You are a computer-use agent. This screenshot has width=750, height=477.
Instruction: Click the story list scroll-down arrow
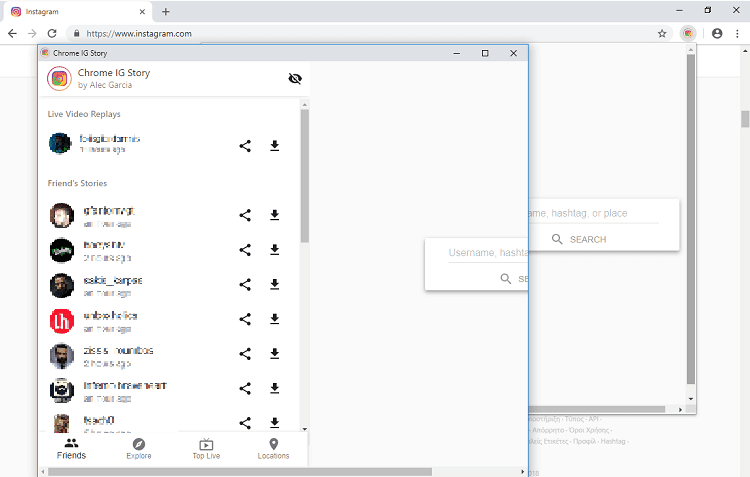click(305, 429)
